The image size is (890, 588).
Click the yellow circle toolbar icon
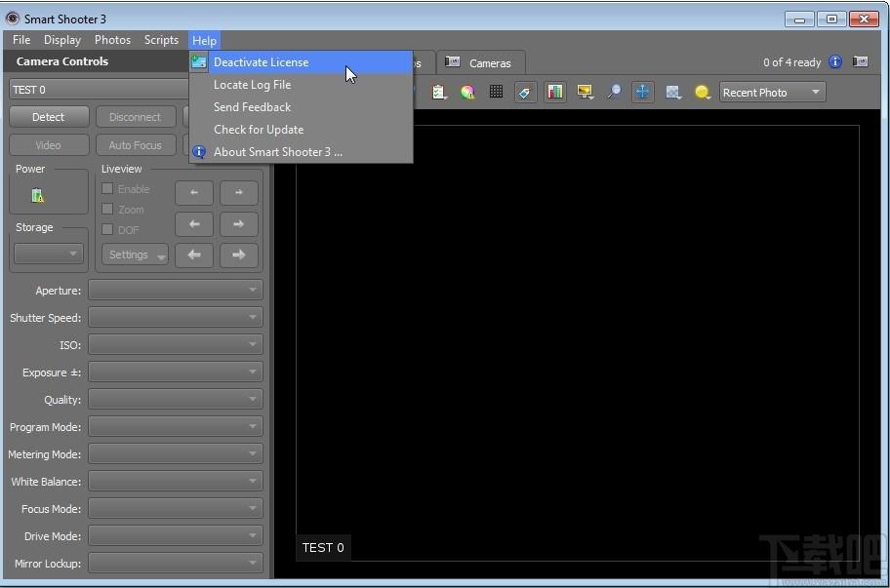pos(702,92)
